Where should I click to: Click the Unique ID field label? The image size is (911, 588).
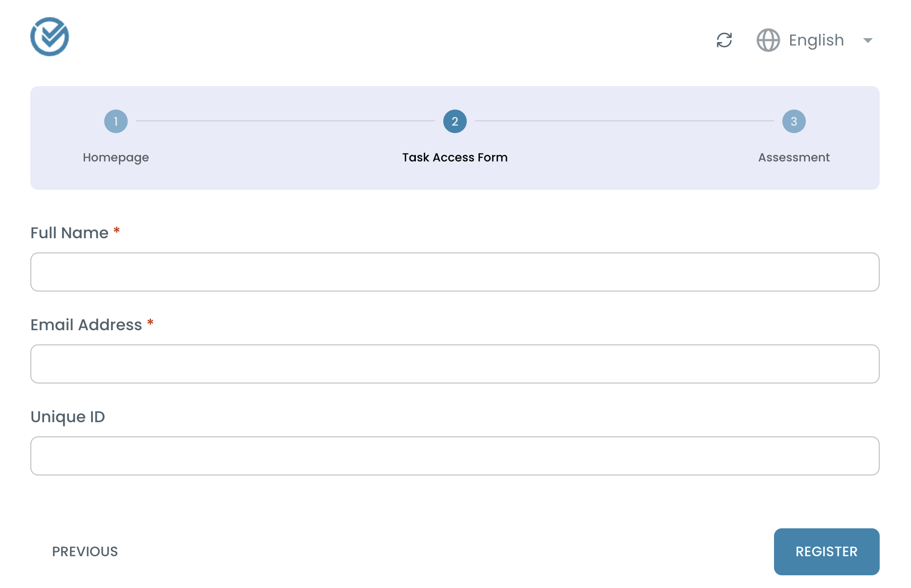pos(68,417)
